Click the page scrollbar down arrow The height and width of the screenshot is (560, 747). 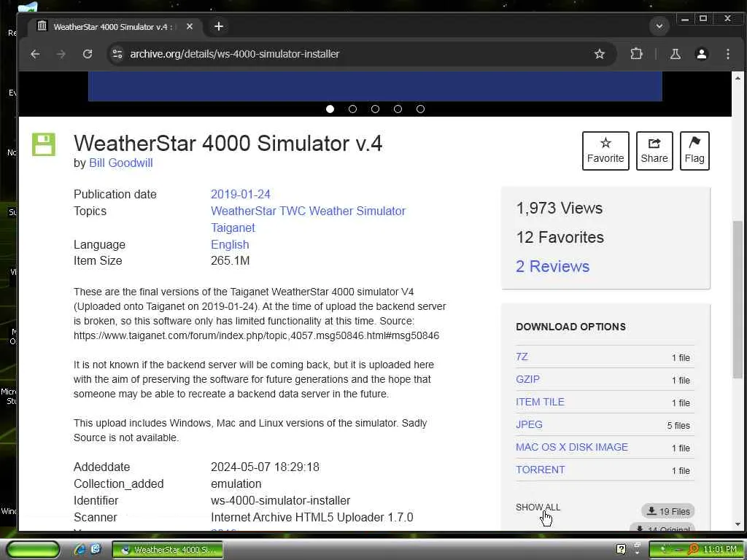click(x=738, y=524)
